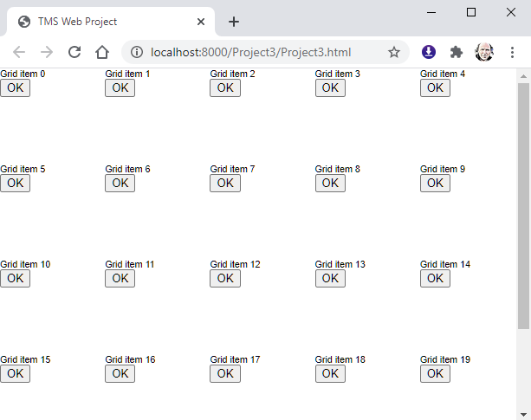Click OK under Grid item 15
Image resolution: width=531 pixels, height=420 pixels.
[x=16, y=373]
